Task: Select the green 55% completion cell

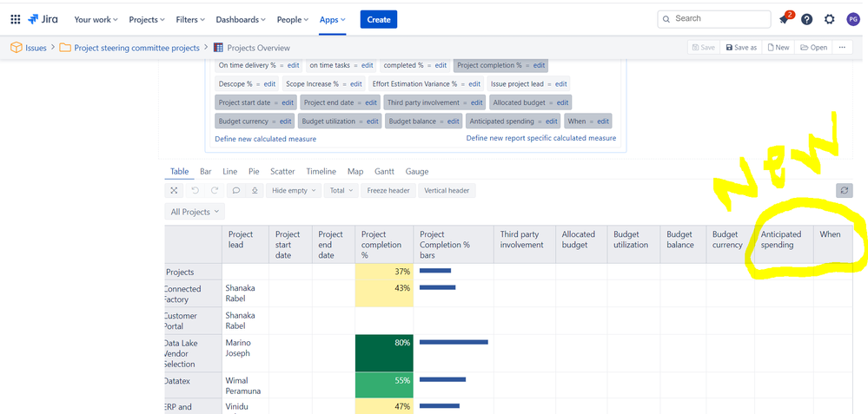Action: 384,385
